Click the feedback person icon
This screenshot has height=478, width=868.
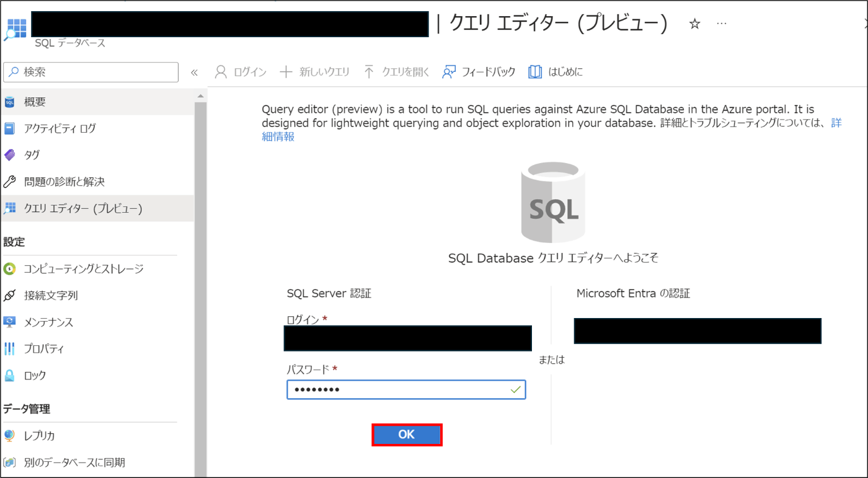click(x=449, y=72)
